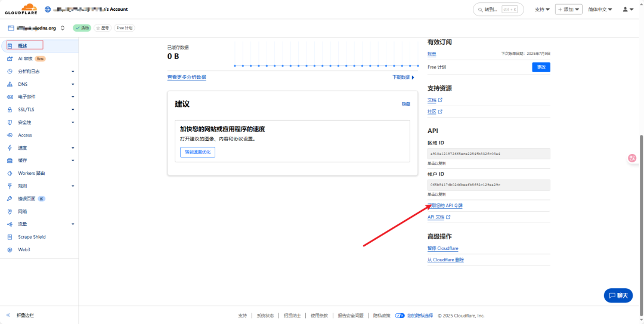Screen dimensions: 644x324
Task: Expand the DNS submenu arrow
Action: click(73, 84)
